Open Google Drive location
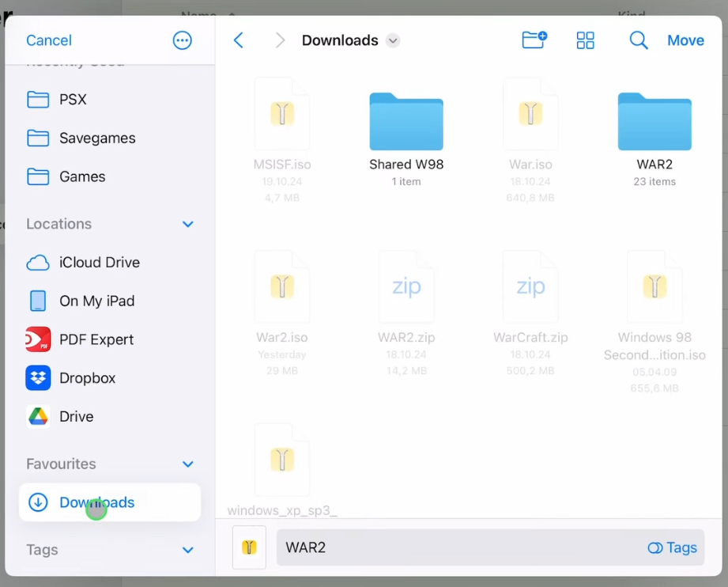728x587 pixels. [x=110, y=417]
